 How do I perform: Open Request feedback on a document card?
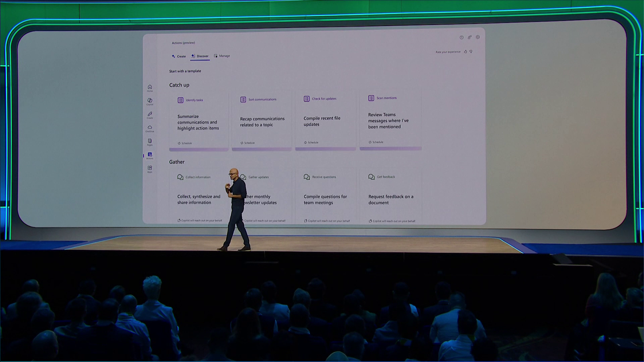click(390, 199)
